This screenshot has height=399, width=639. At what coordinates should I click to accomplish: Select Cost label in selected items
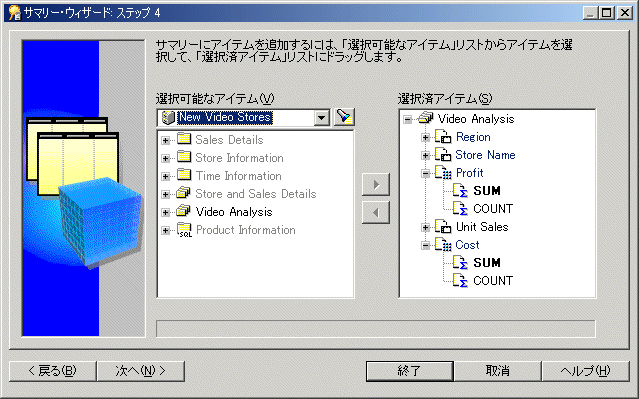coord(467,245)
